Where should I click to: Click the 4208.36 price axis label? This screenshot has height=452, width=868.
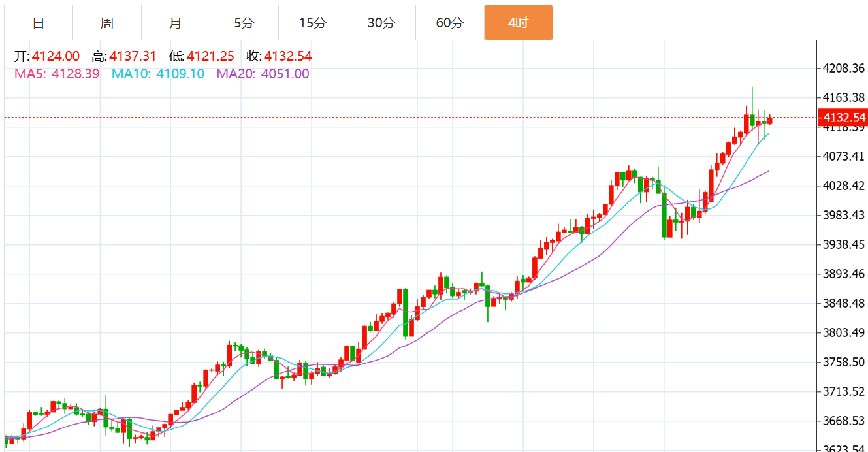click(842, 68)
